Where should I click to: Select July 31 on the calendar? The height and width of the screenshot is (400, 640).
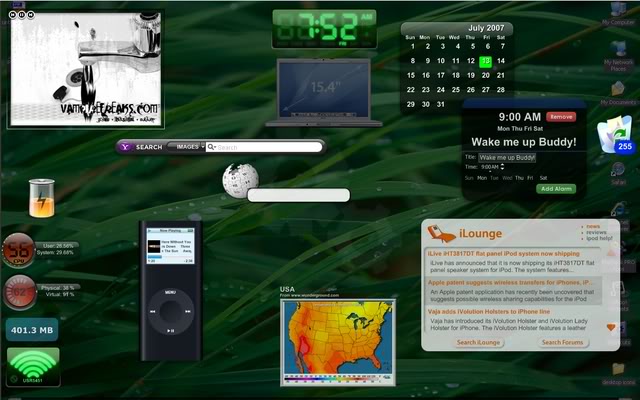tap(440, 104)
